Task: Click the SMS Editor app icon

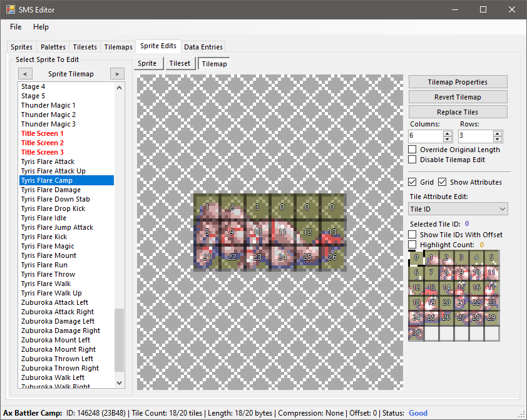Action: (11, 9)
